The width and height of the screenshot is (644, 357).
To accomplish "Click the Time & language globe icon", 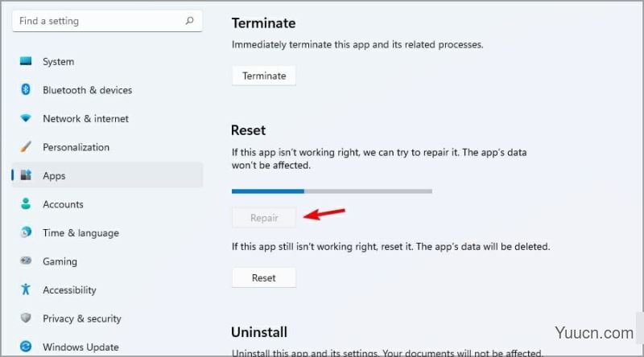I will click(x=26, y=232).
